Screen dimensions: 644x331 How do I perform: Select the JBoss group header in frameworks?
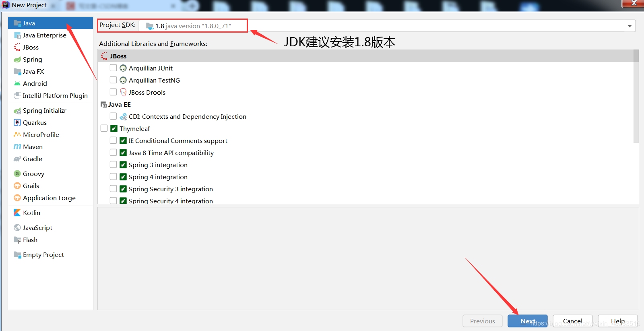pyautogui.click(x=365, y=56)
